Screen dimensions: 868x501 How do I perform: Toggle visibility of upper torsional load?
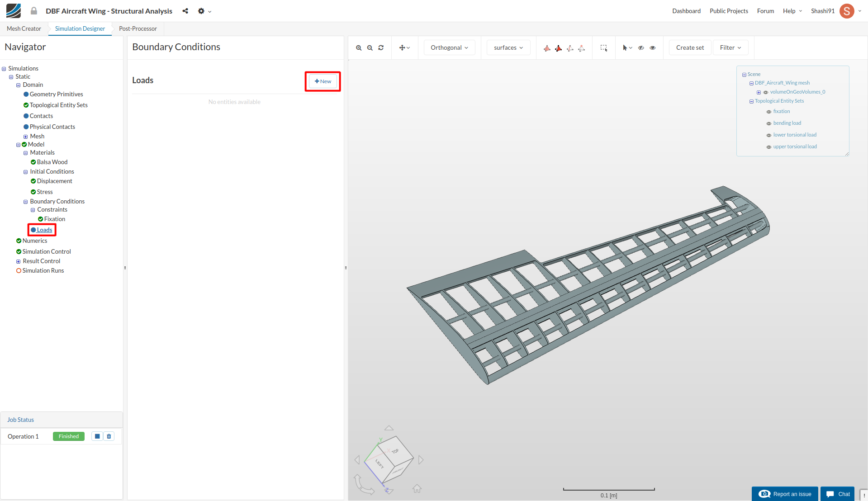769,147
